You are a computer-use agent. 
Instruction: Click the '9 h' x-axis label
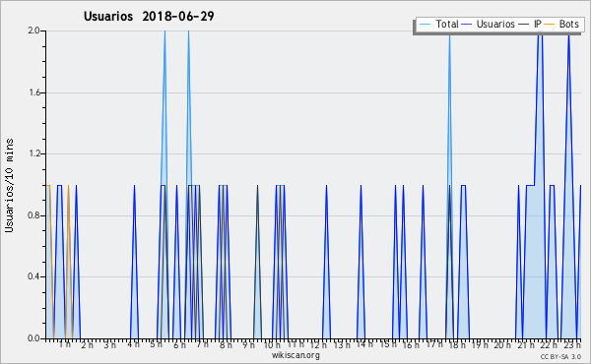pos(248,345)
